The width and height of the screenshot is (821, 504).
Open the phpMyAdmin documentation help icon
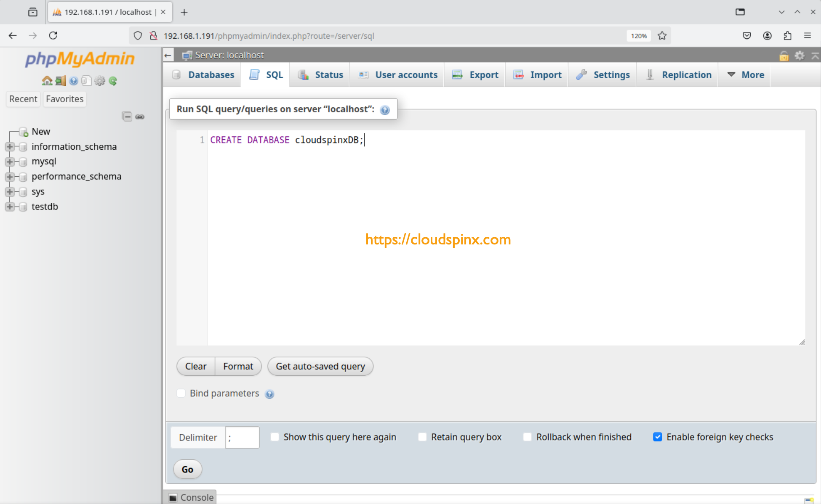click(74, 81)
